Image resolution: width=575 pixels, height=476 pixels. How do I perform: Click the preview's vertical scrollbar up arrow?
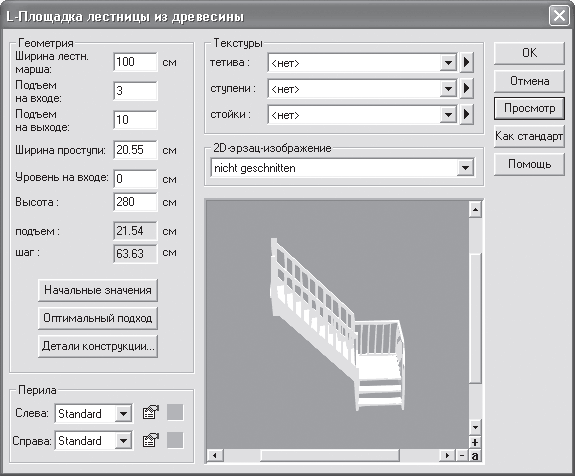pyautogui.click(x=475, y=209)
